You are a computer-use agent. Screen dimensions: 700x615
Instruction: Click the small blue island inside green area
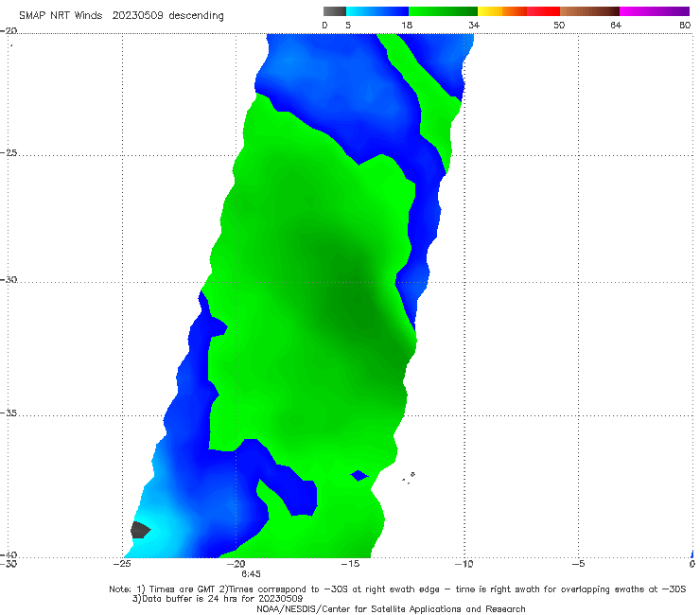tap(359, 476)
